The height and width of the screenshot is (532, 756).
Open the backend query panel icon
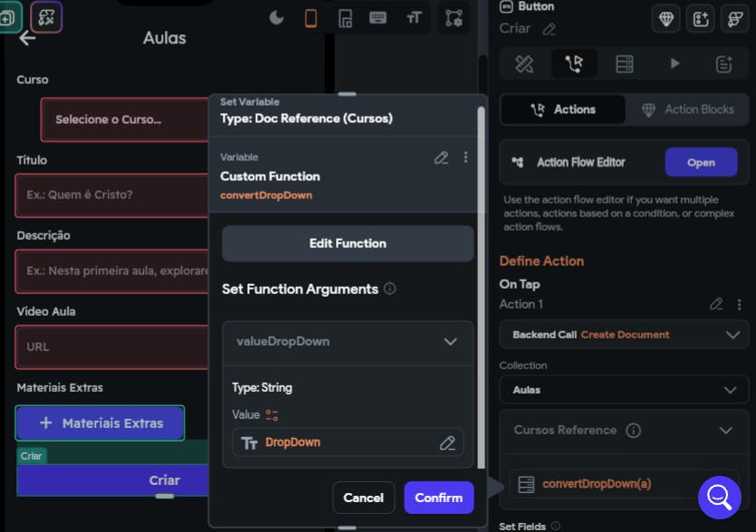pyautogui.click(x=626, y=63)
